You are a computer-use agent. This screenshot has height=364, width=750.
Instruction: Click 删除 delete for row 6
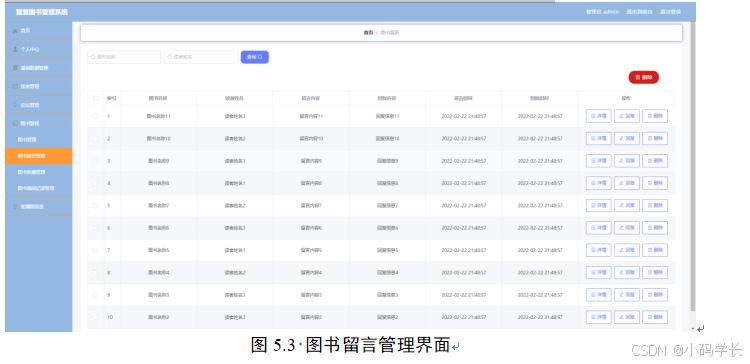point(655,228)
